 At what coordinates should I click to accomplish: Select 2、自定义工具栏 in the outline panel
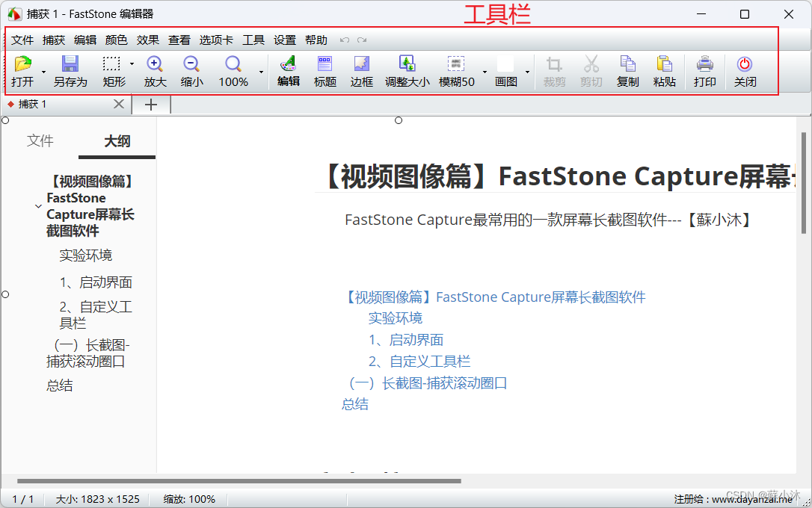[96, 315]
